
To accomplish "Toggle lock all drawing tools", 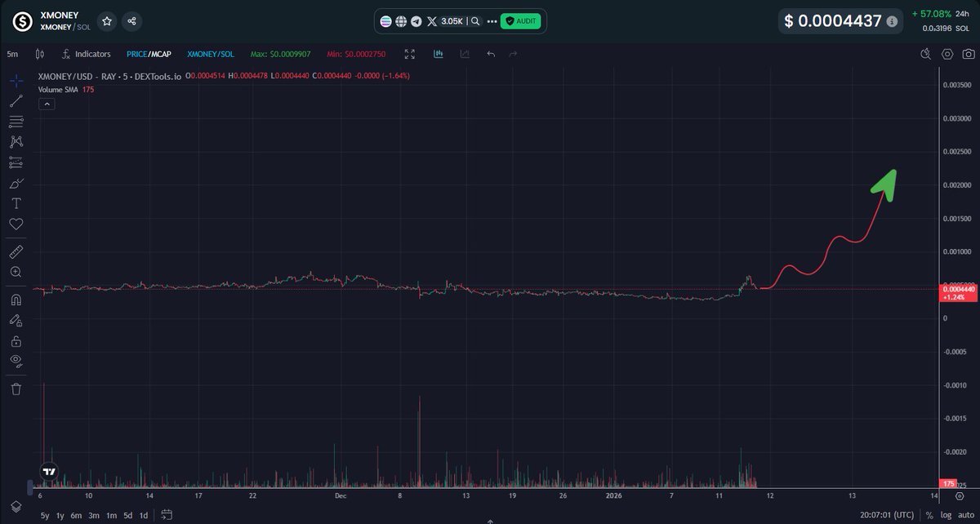I will (16, 340).
